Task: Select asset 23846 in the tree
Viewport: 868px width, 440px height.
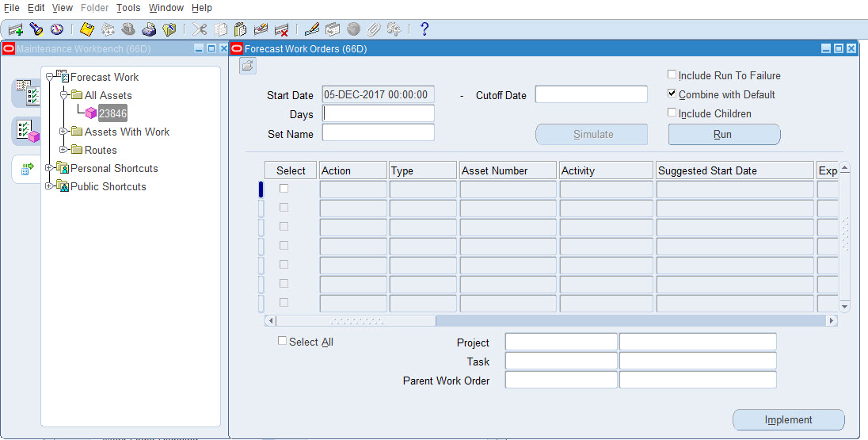Action: coord(112,113)
